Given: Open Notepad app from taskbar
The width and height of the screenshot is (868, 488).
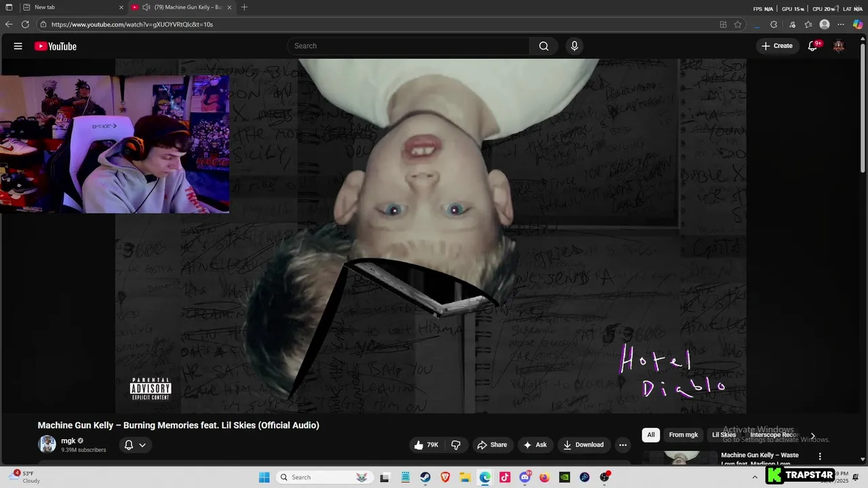Looking at the screenshot, I should (405, 477).
